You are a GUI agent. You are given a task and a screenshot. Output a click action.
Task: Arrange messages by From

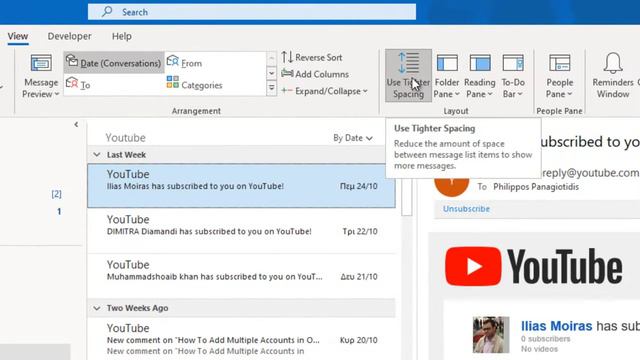pyautogui.click(x=184, y=63)
